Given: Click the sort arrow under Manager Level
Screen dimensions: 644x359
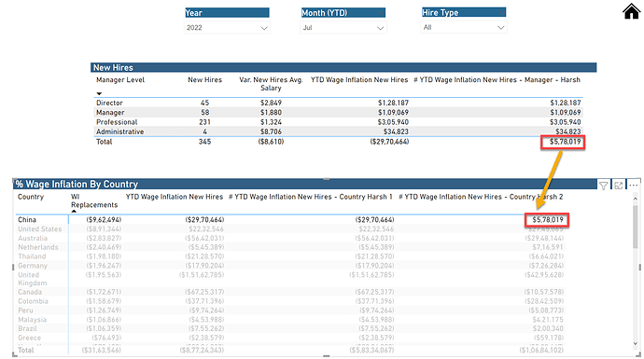Looking at the screenshot, I should [99, 93].
